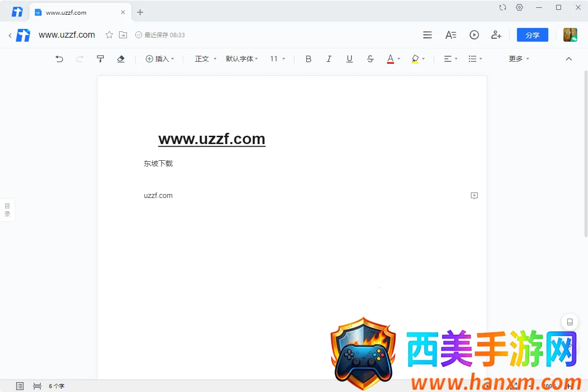Open the 更多 more menu

pyautogui.click(x=519, y=59)
